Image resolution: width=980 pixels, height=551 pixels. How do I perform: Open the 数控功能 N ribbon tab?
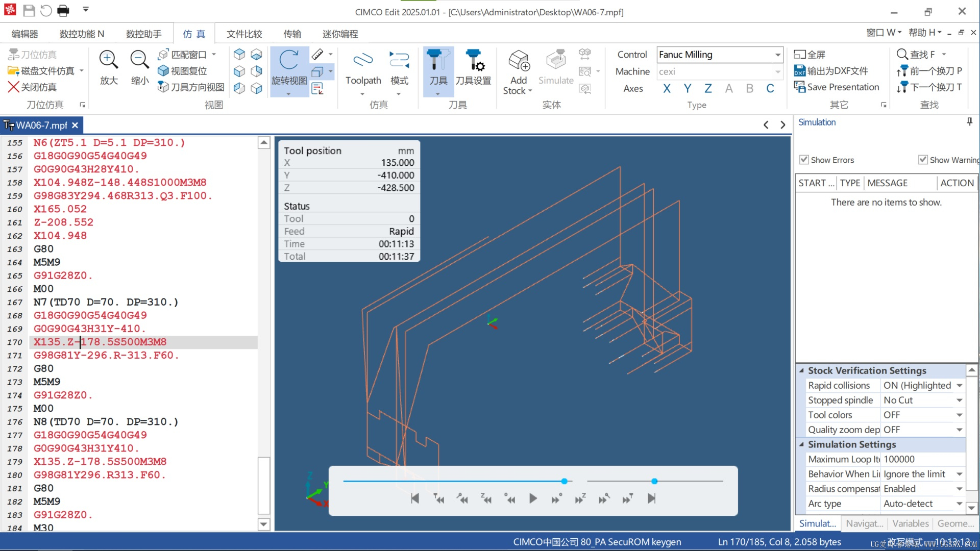click(82, 34)
